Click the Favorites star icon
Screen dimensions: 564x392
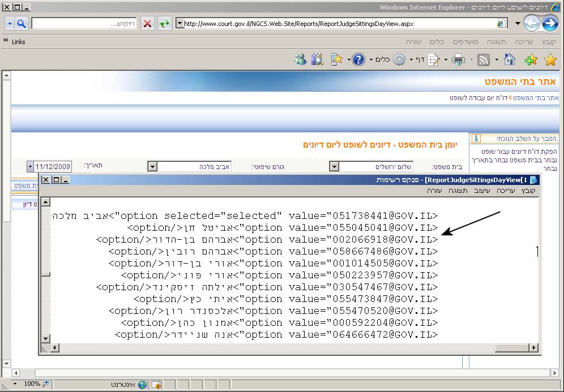point(550,59)
